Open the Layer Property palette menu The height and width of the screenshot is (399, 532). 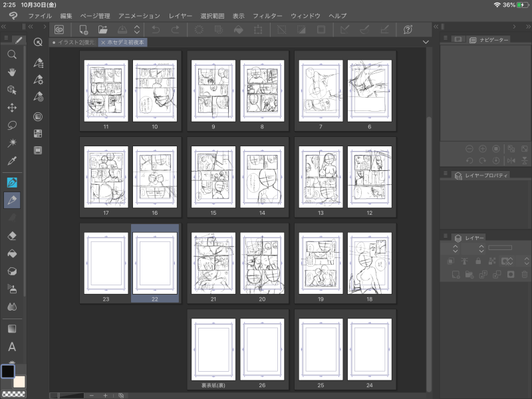(x=446, y=174)
